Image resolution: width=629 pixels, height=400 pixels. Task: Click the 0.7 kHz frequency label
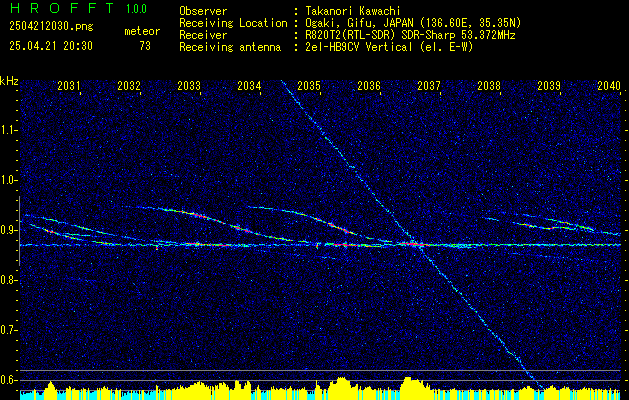click(7, 330)
